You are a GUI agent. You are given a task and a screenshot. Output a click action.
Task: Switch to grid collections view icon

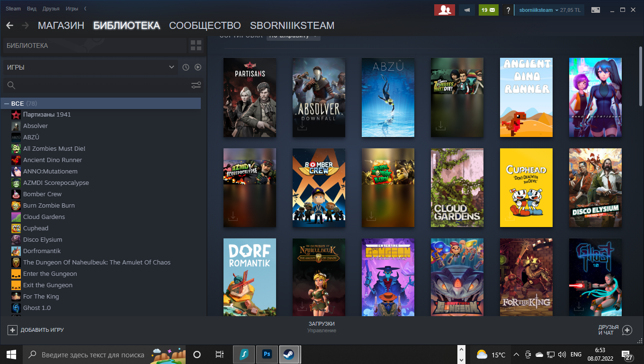pos(196,45)
